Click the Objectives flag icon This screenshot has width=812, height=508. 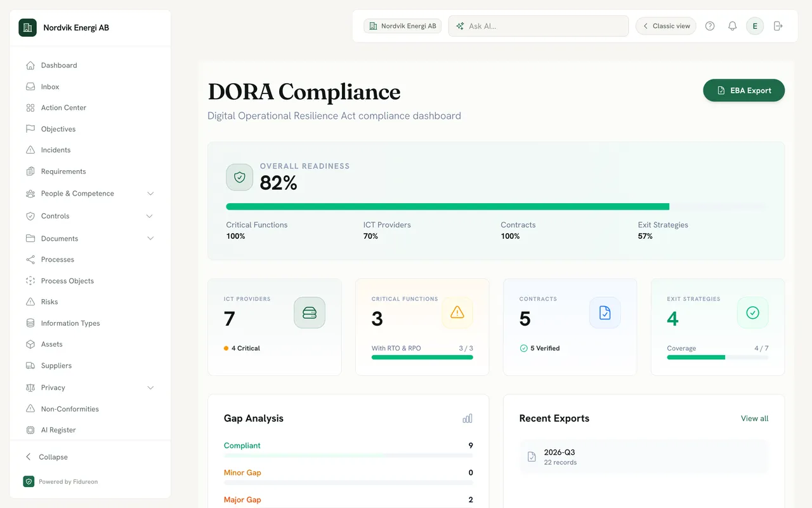click(x=30, y=129)
